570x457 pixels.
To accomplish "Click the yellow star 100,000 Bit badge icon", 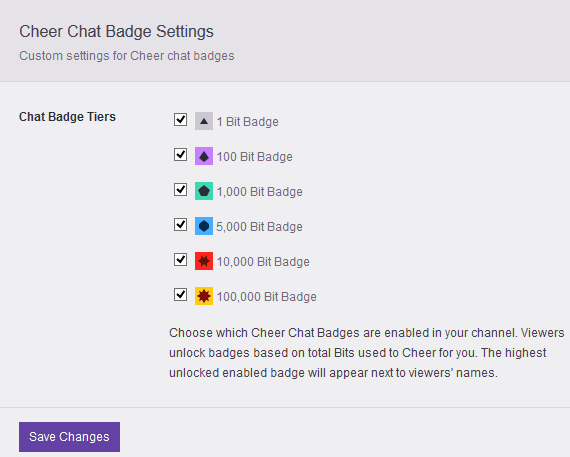I will tap(204, 296).
